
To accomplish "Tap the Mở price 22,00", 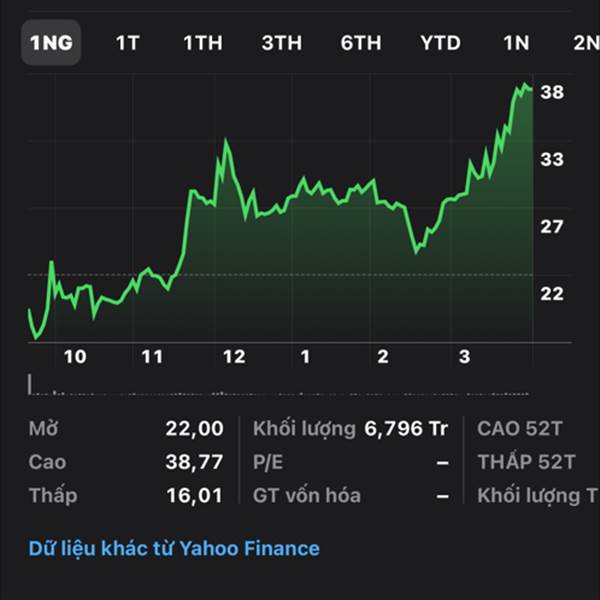I will (x=194, y=429).
